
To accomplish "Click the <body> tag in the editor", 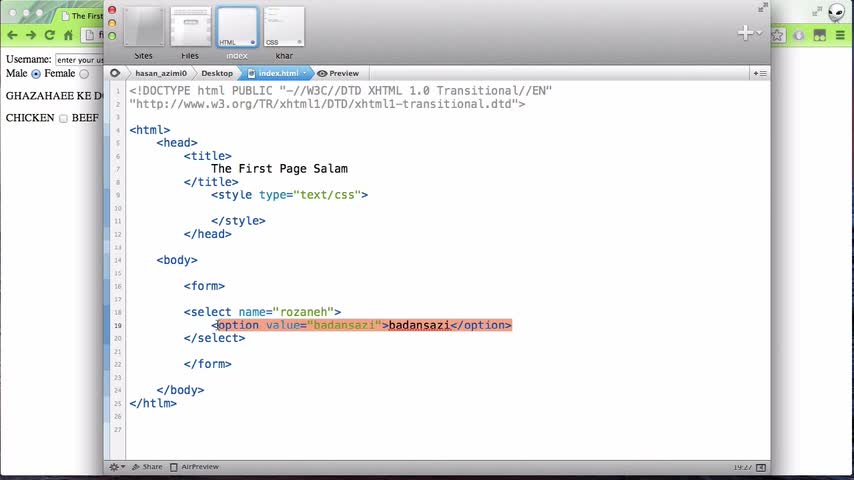I will point(177,260).
